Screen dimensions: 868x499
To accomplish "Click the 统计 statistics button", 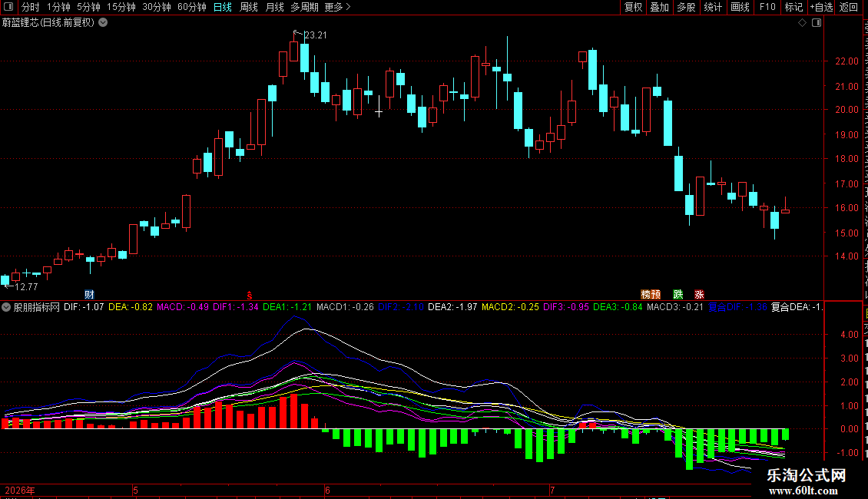I will click(x=713, y=7).
